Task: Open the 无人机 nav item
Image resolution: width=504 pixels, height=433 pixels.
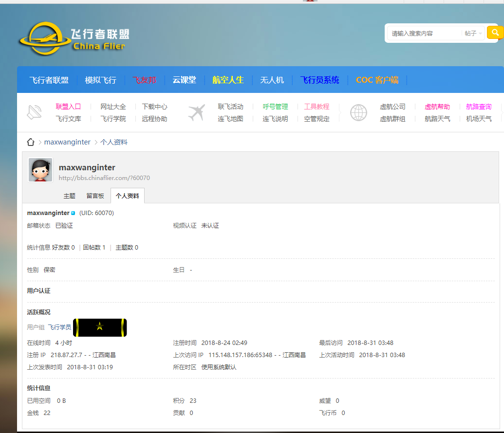Action: [272, 80]
